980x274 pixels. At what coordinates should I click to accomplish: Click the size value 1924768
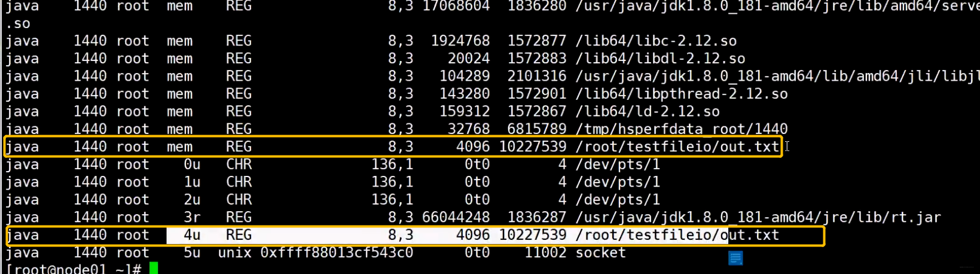460,41
